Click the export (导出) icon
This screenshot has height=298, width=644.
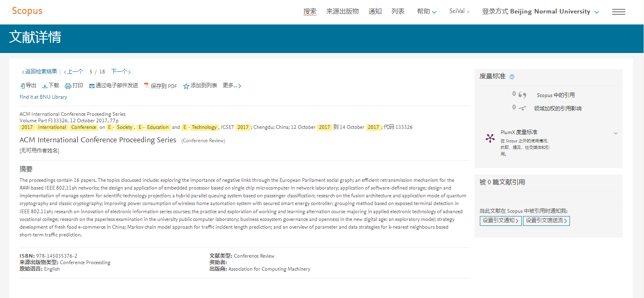[22, 86]
